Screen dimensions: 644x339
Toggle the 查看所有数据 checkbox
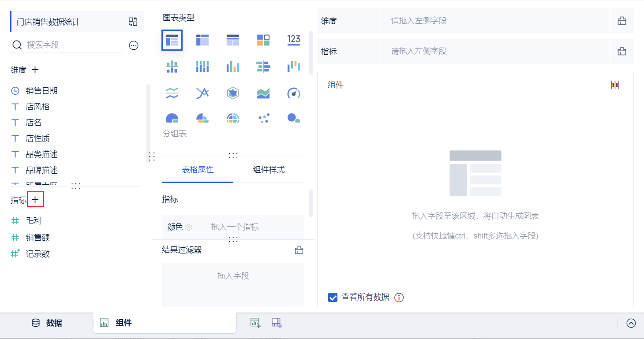(333, 297)
